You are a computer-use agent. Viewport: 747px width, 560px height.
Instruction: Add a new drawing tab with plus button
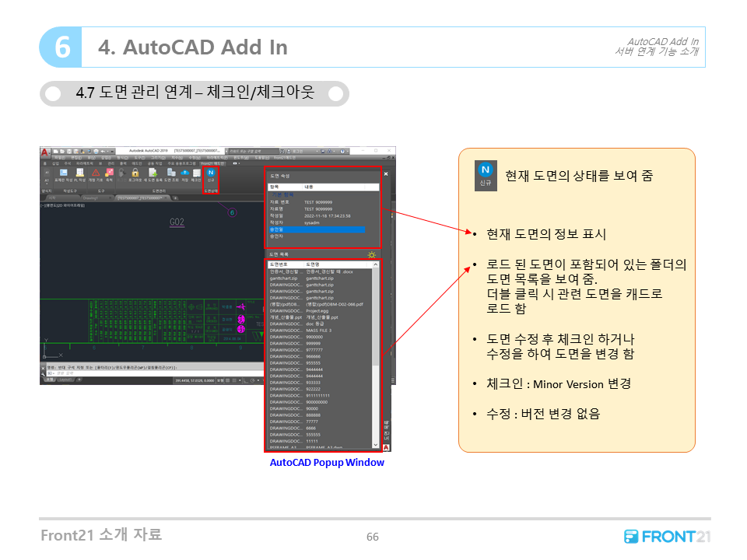point(175,198)
